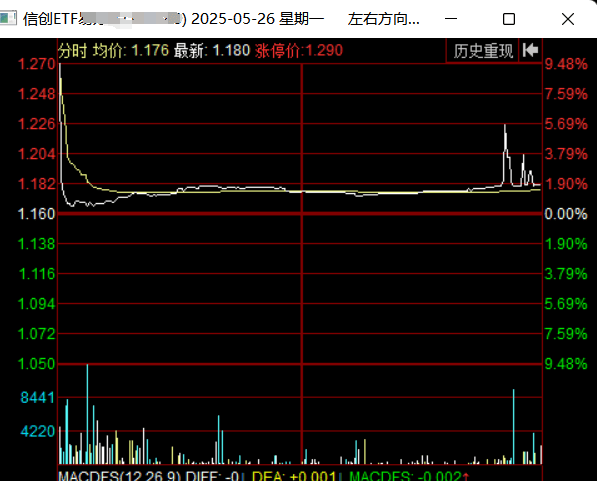597x481 pixels.
Task: Close the 信创ETF chart window
Action: point(568,19)
